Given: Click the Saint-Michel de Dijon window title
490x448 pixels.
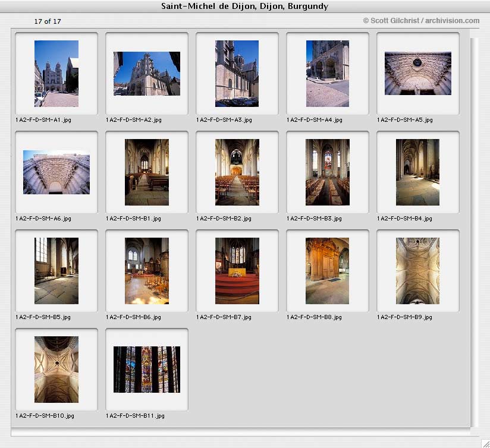Looking at the screenshot, I should pyautogui.click(x=244, y=7).
